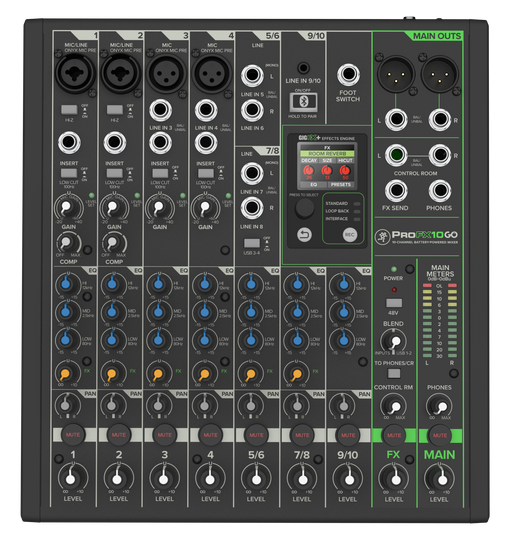Image resolution: width=512 pixels, height=536 pixels.
Task: Click channel 4 level knob
Action: [210, 478]
